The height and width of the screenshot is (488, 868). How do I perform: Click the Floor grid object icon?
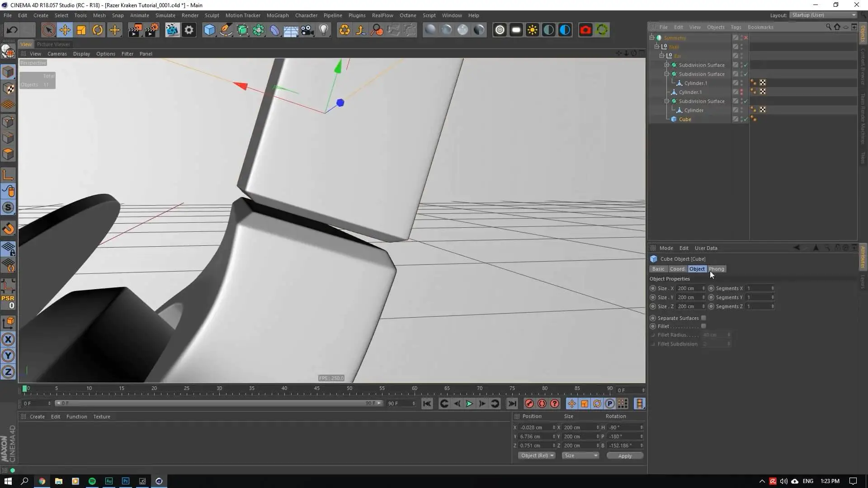click(x=291, y=30)
